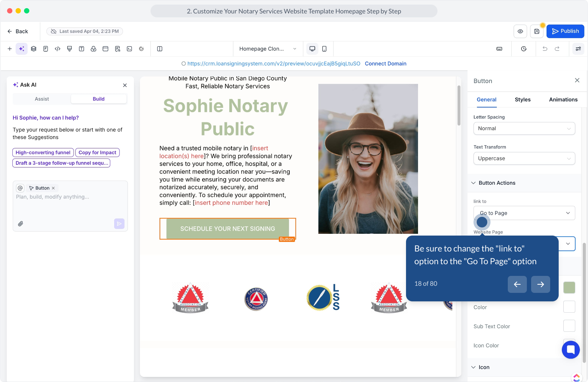Switch to desktop device view

[x=312, y=49]
